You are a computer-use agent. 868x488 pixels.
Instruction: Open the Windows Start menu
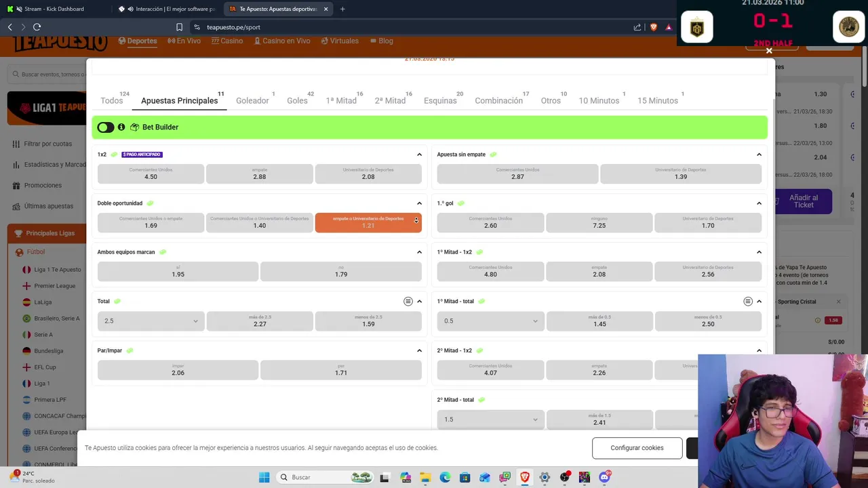point(264,477)
